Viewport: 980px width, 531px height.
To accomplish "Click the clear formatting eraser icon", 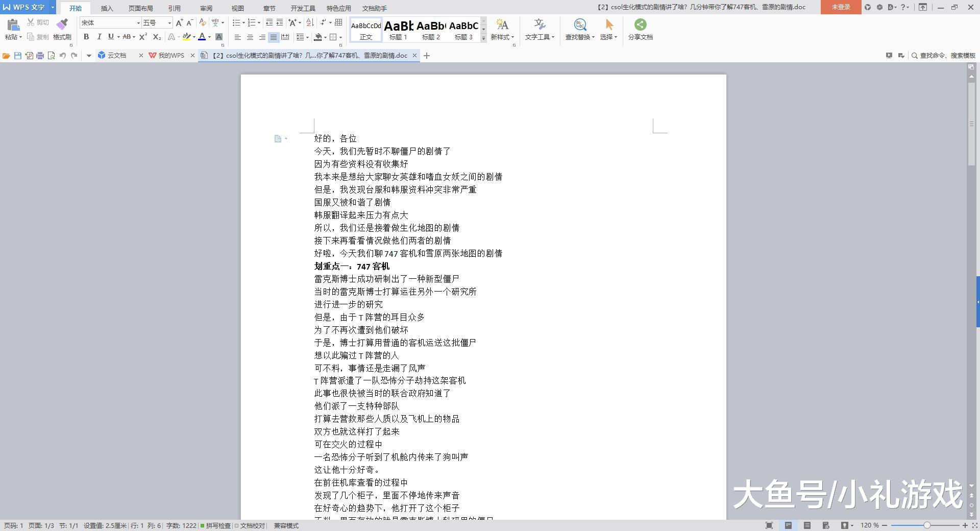I will [x=203, y=22].
